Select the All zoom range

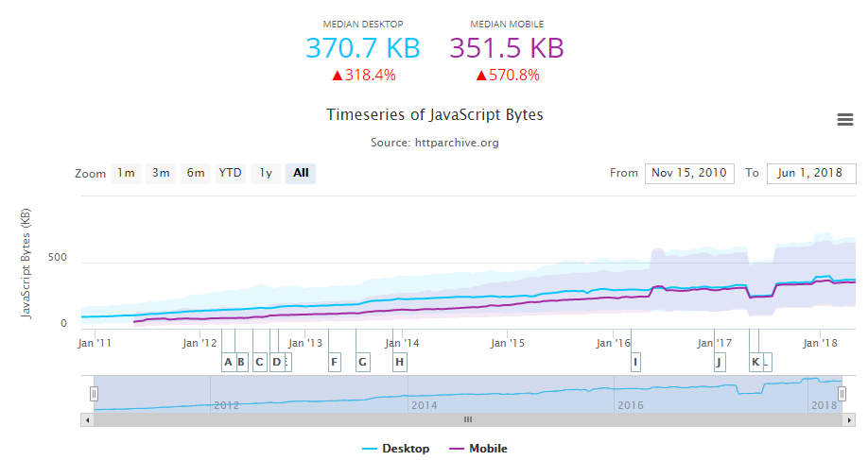pos(301,173)
